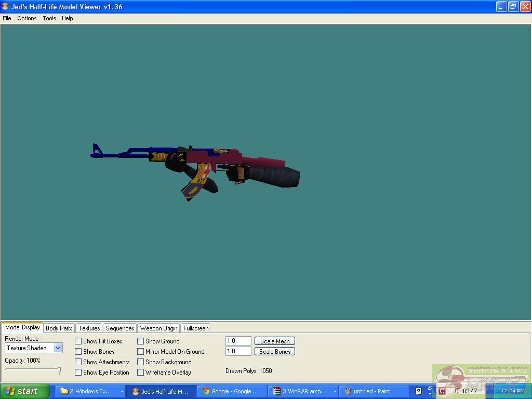
Task: Click the Drawn Polys: 1050 text
Action: [x=249, y=371]
